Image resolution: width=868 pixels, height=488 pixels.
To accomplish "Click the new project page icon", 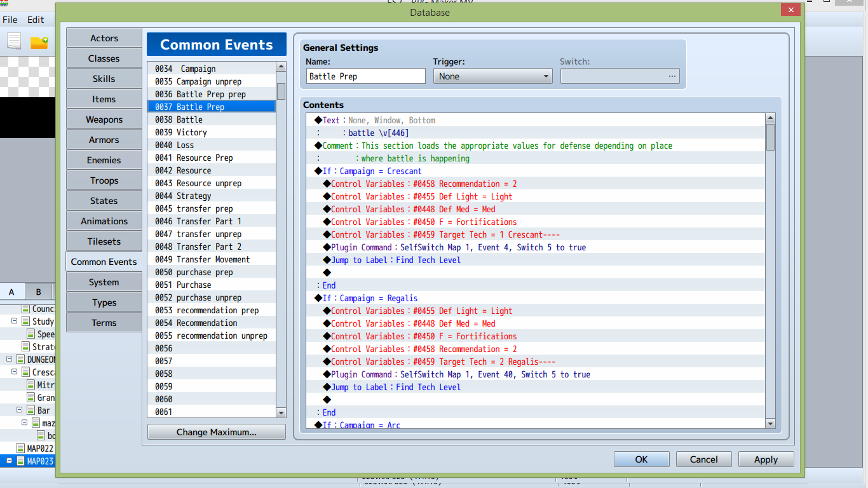I will (14, 42).
